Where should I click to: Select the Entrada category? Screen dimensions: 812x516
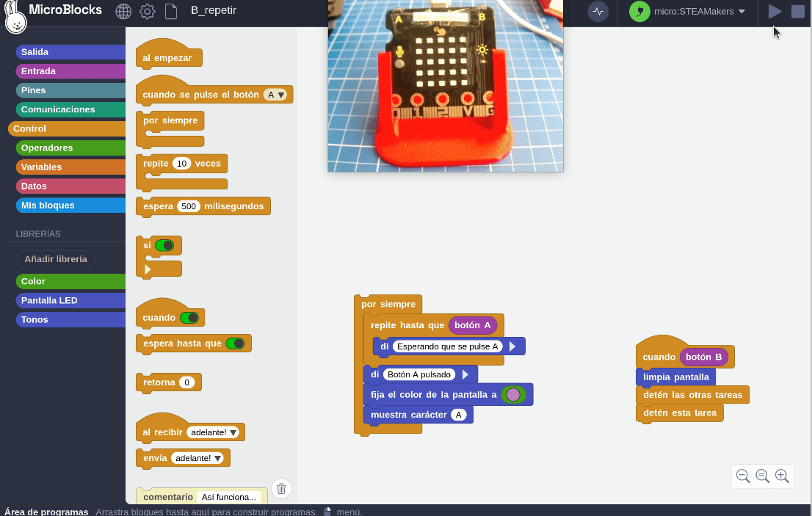[70, 71]
